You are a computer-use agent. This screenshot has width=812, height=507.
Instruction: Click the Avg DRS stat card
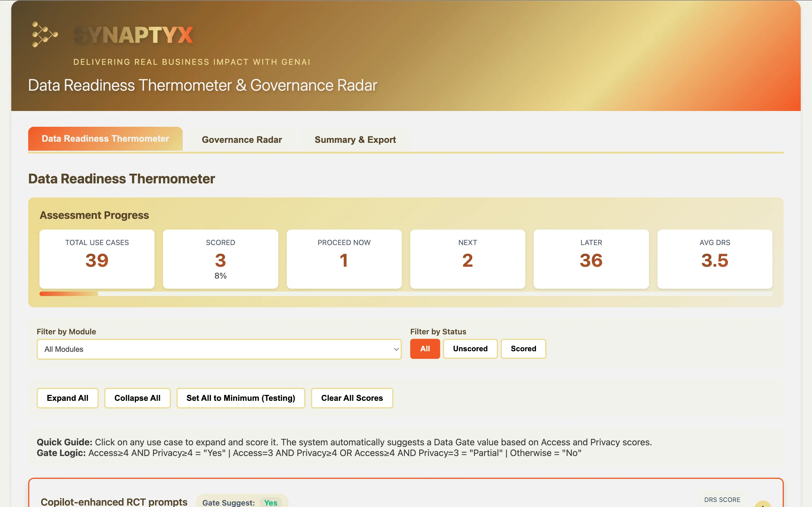tap(714, 259)
